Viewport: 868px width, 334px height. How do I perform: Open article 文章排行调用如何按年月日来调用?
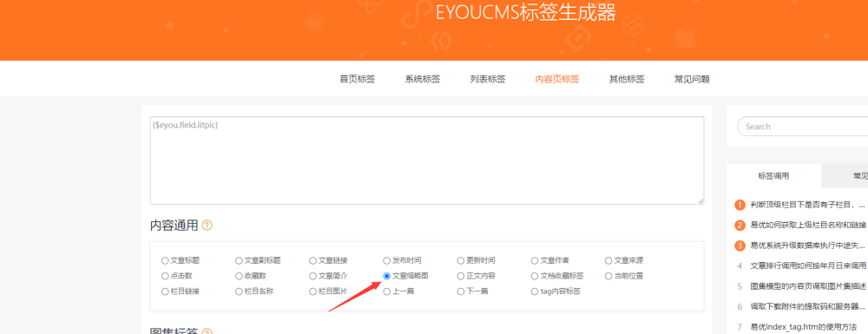click(808, 266)
